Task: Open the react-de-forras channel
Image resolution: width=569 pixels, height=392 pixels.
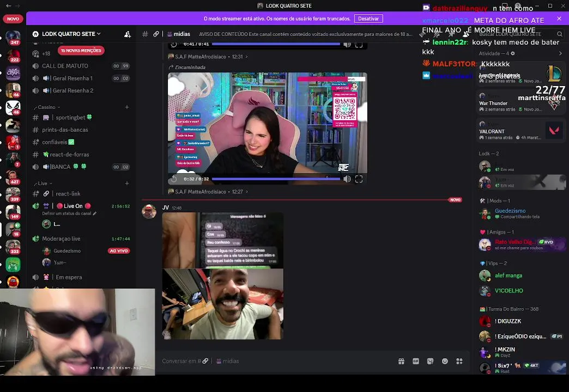Action: (x=81, y=155)
